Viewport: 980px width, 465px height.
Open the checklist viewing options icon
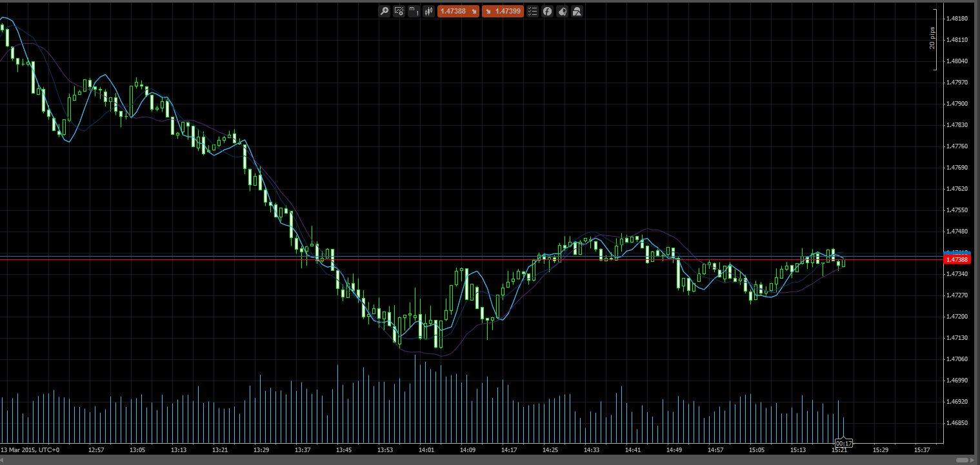coord(532,11)
